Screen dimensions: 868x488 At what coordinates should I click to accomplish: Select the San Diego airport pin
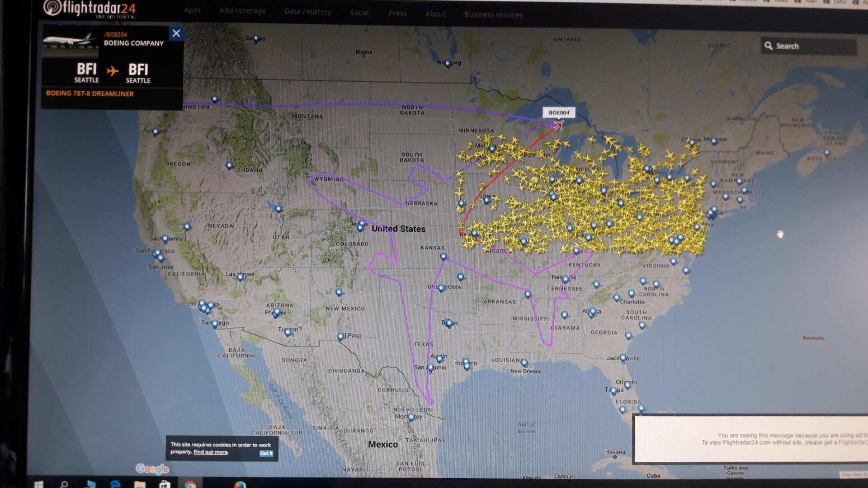click(215, 324)
